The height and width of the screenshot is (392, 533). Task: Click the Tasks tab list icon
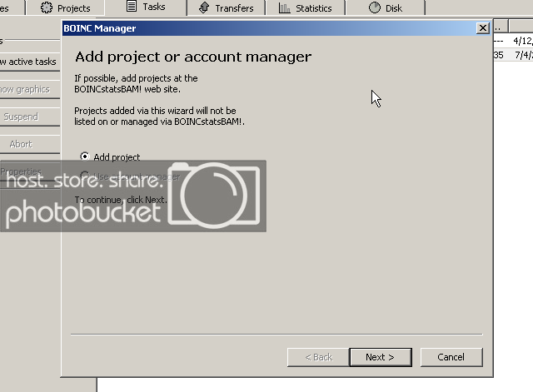132,7
